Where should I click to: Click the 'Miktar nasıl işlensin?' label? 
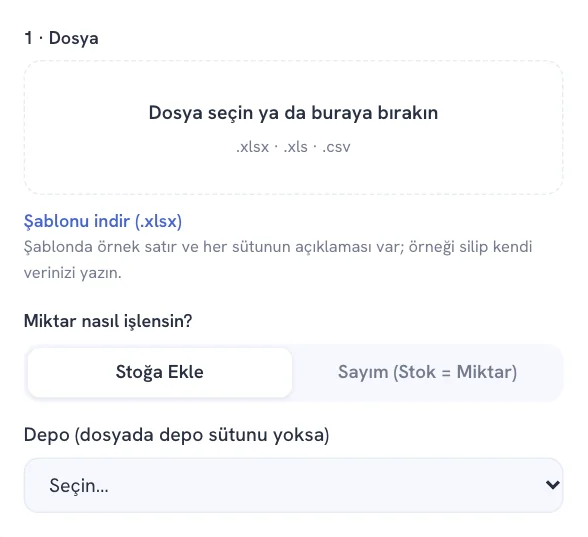point(108,321)
